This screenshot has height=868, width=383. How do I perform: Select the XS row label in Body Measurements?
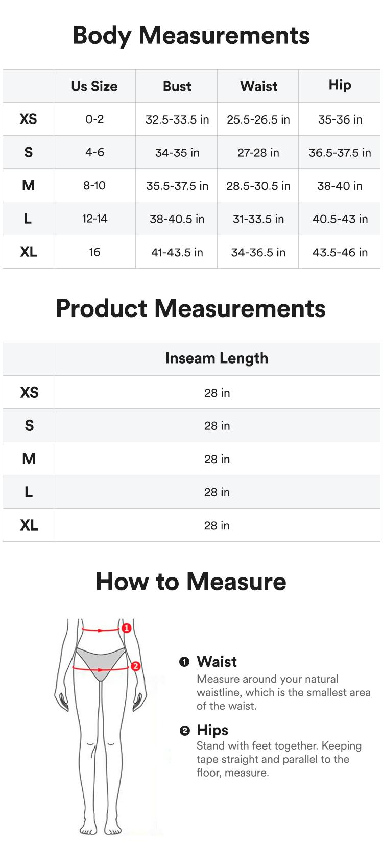pos(28,119)
